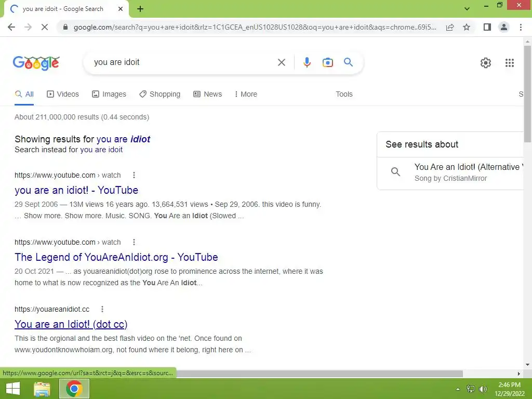Screen dimensions: 532x399
Task: Open options for the Legend YouTube result
Action: tap(134, 242)
